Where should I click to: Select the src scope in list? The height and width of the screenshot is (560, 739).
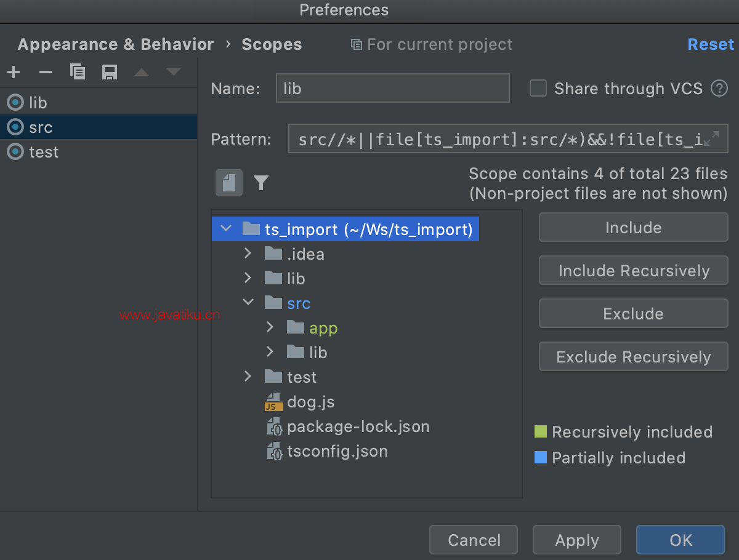[x=99, y=127]
